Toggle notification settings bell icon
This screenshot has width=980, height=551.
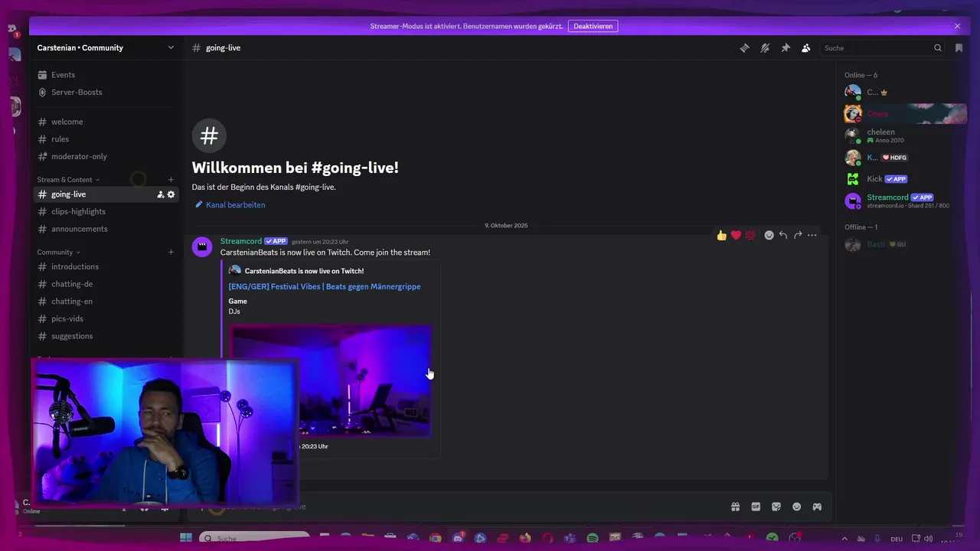point(765,47)
